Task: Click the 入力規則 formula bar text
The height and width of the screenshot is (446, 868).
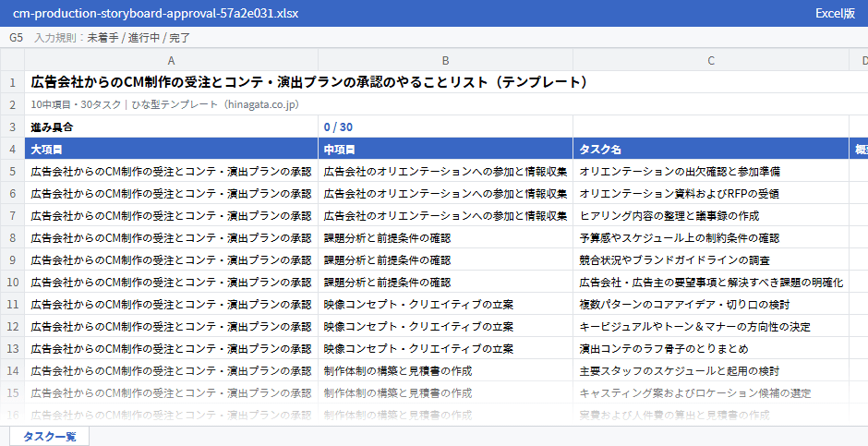Action: 112,38
